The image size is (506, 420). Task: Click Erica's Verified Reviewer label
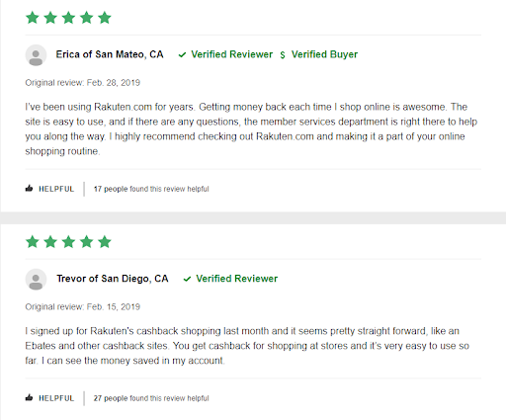[x=232, y=54]
